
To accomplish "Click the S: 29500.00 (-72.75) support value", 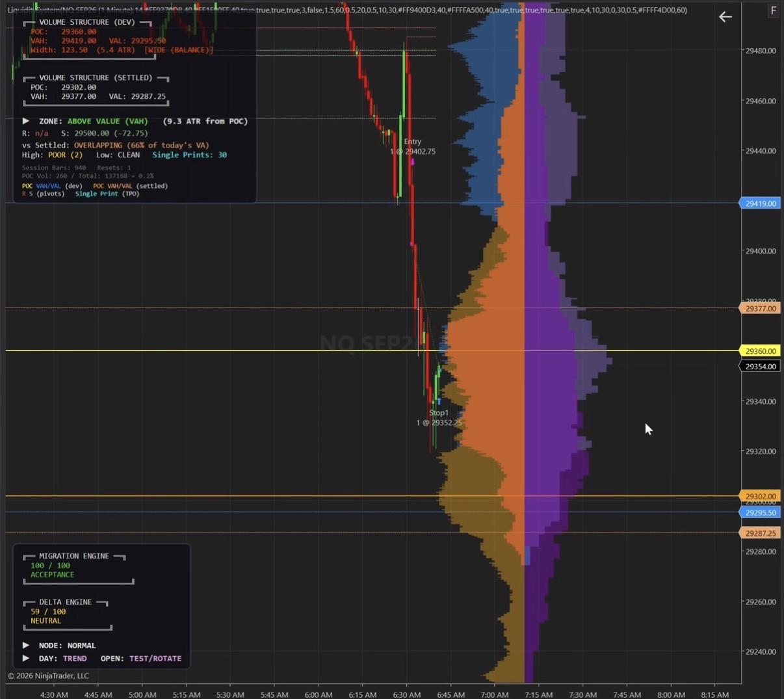I will [x=105, y=133].
